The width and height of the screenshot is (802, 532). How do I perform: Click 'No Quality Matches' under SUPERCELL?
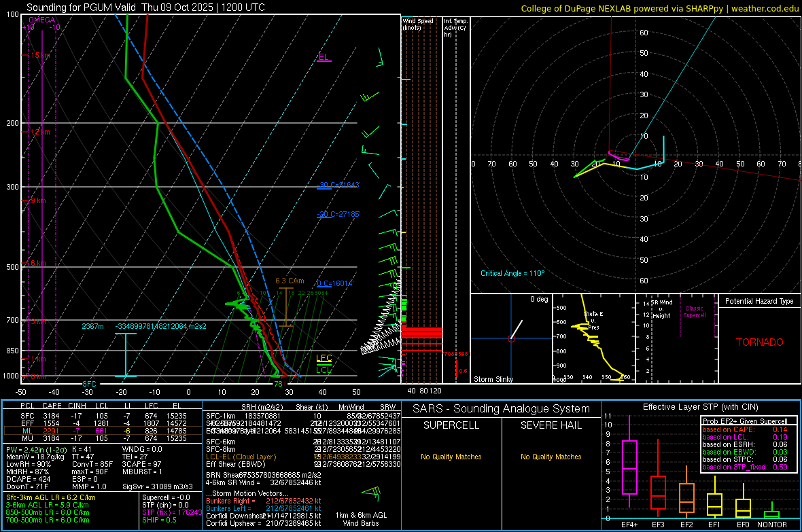pos(451,457)
